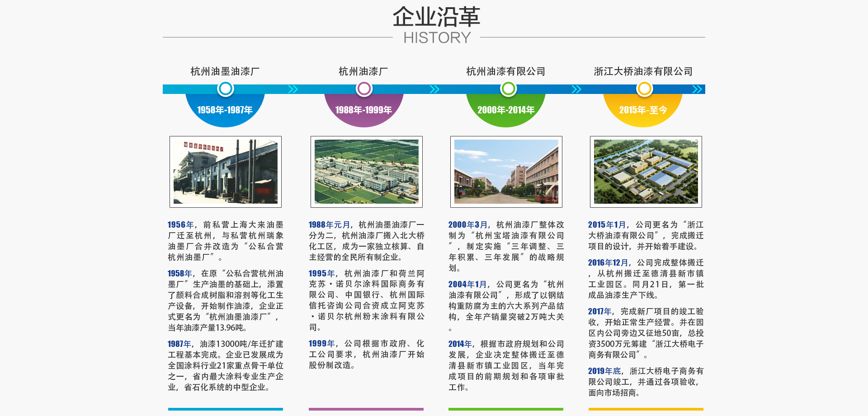Open the street view factory buildings photo
The height and width of the screenshot is (416, 868).
[x=506, y=172]
